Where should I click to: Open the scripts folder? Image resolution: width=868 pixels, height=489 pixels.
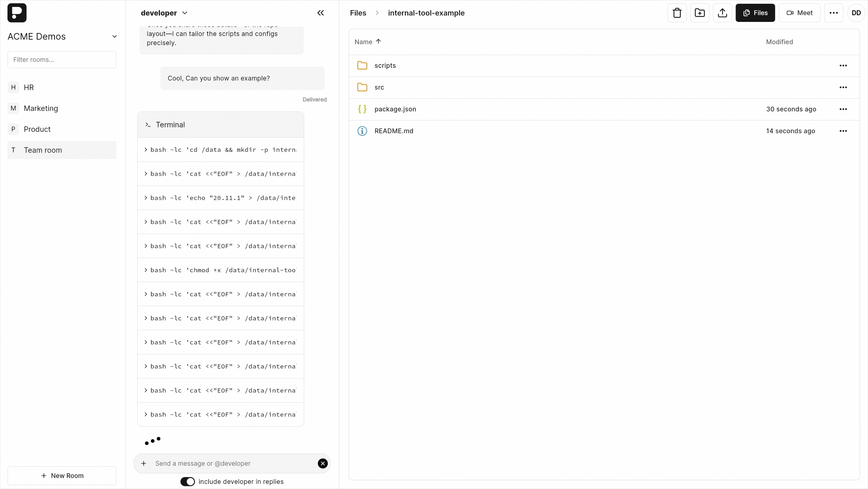(x=385, y=65)
